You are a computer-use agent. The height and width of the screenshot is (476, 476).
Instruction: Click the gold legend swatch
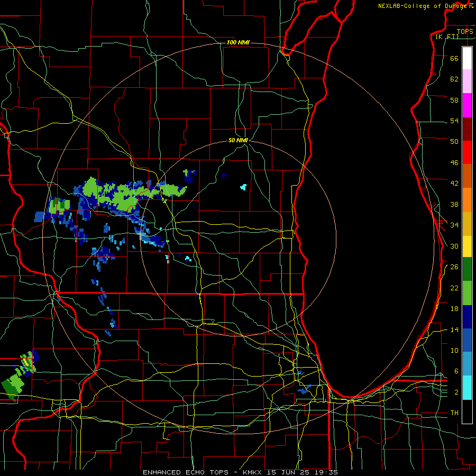(x=467, y=224)
